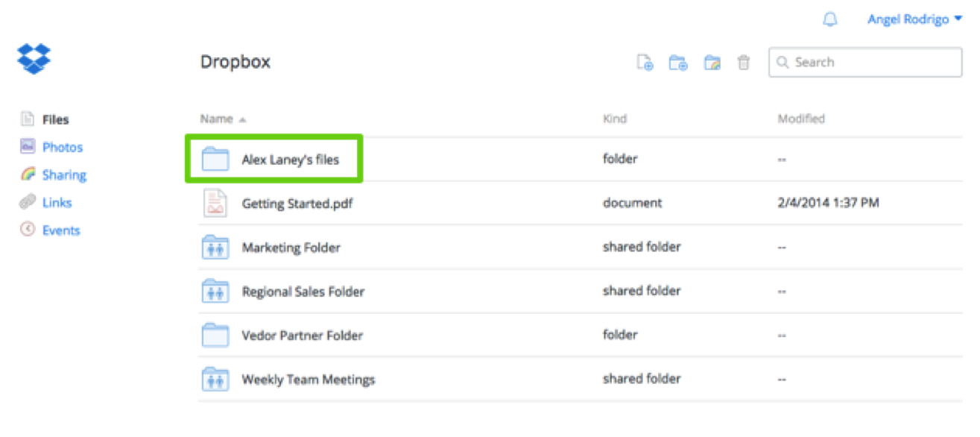Click the Weekly Team Meetings folder icon
This screenshot has width=980, height=437.
click(x=215, y=379)
